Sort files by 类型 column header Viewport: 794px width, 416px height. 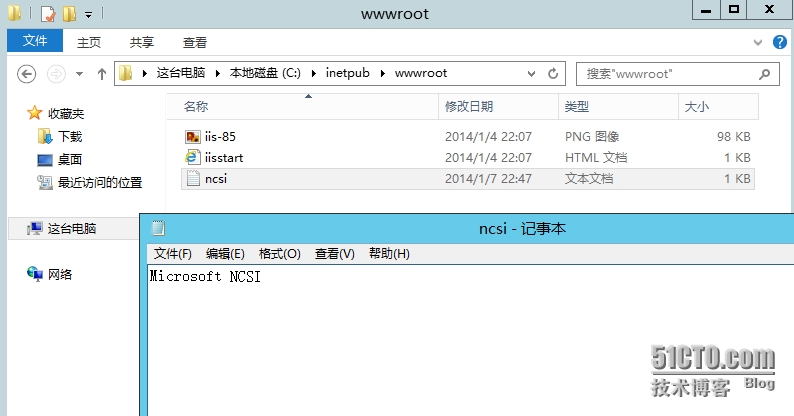618,106
